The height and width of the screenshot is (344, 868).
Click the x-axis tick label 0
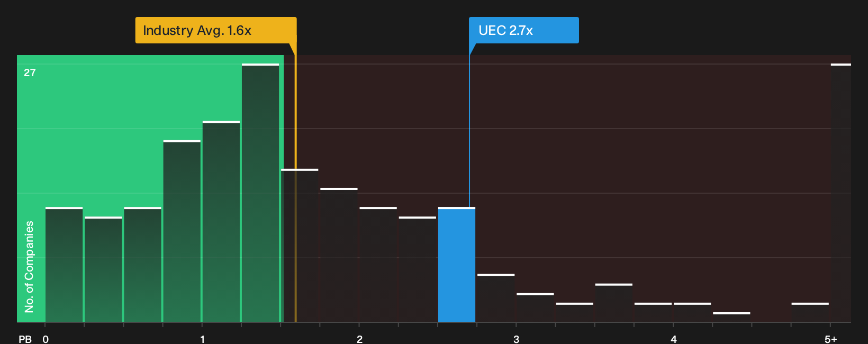(x=46, y=339)
